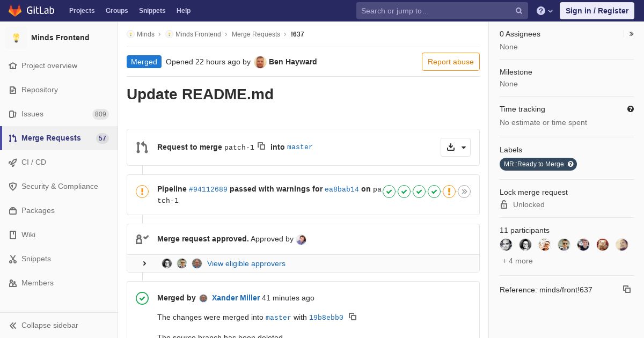Click the first passed pipeline stage
The height and width of the screenshot is (338, 644).
click(389, 192)
